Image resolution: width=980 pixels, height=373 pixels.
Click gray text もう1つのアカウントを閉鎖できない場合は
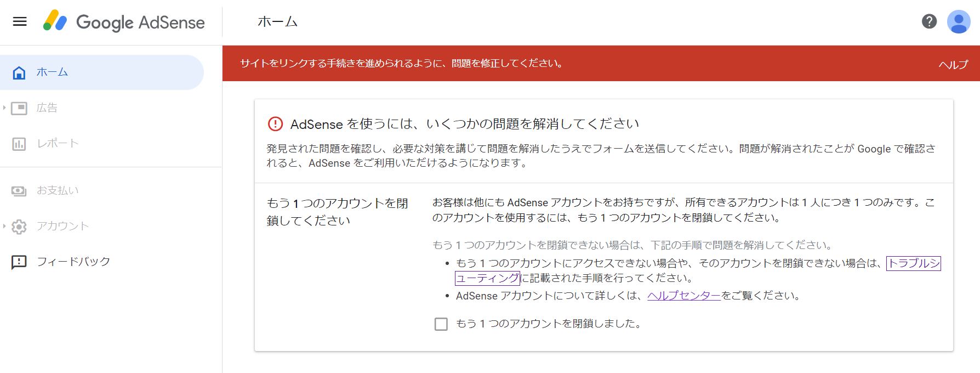click(x=634, y=245)
